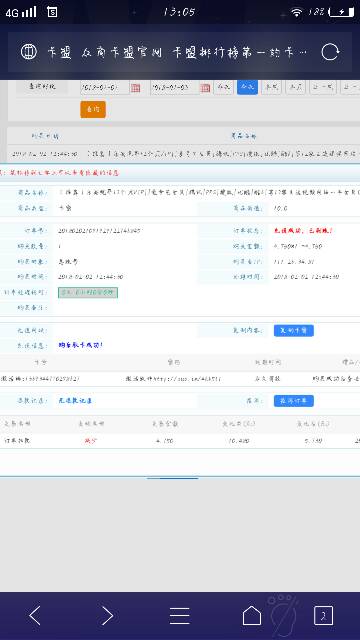Tap the 4G signal strength indicator

coord(21,12)
